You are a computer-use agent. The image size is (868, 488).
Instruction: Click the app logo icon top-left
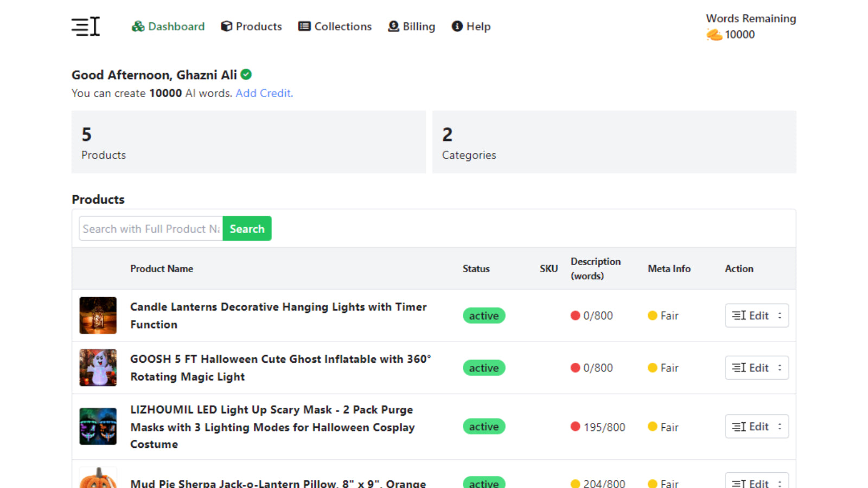coord(85,26)
